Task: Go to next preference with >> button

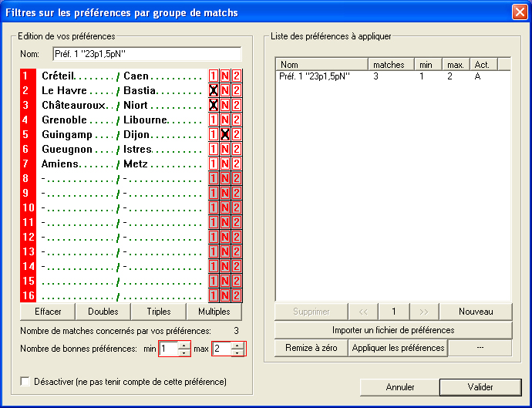Action: 424,312
